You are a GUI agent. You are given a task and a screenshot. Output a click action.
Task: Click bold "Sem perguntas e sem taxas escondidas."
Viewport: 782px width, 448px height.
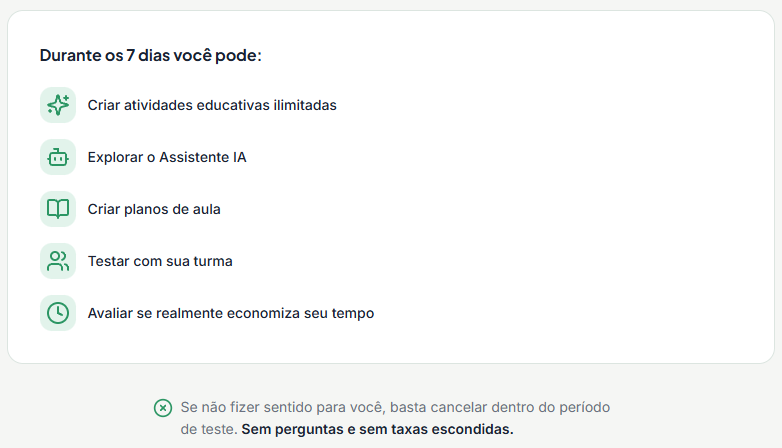coord(377,429)
